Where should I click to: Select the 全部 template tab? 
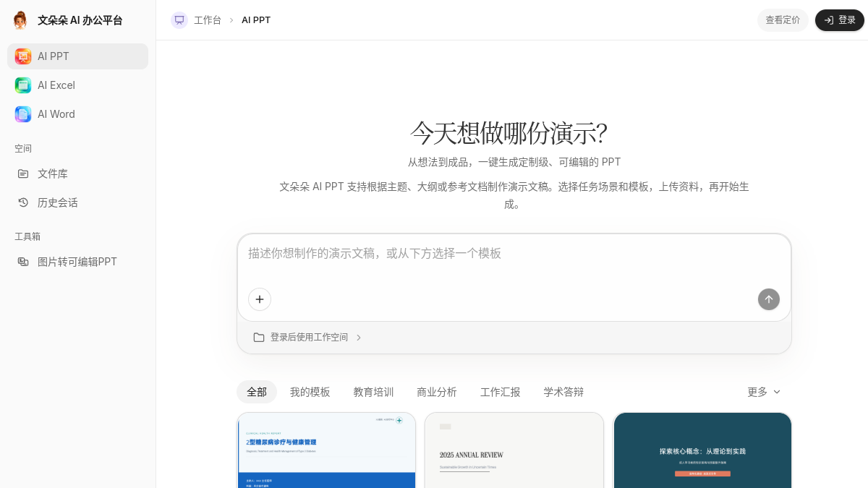257,392
